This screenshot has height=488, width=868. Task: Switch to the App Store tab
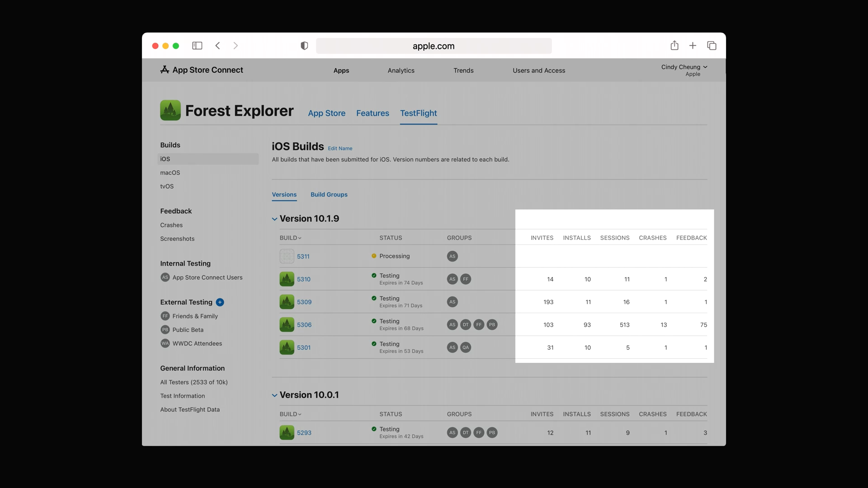pyautogui.click(x=326, y=113)
